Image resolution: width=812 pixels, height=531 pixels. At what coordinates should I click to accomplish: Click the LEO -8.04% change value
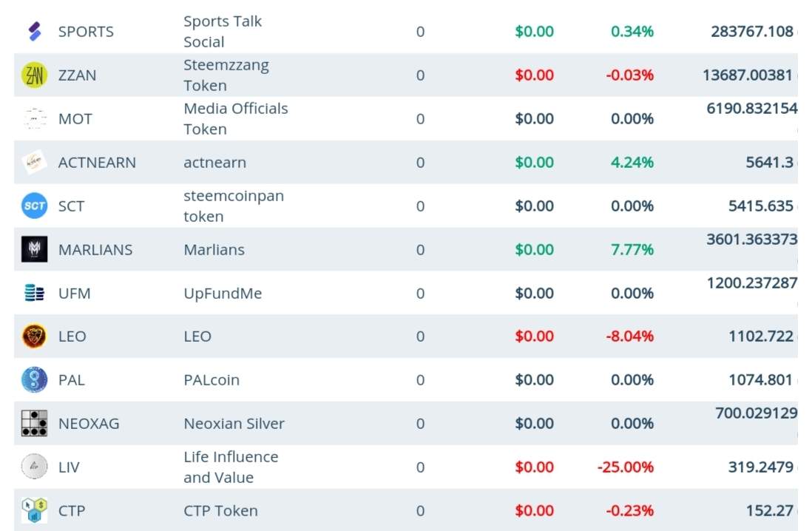coord(630,336)
